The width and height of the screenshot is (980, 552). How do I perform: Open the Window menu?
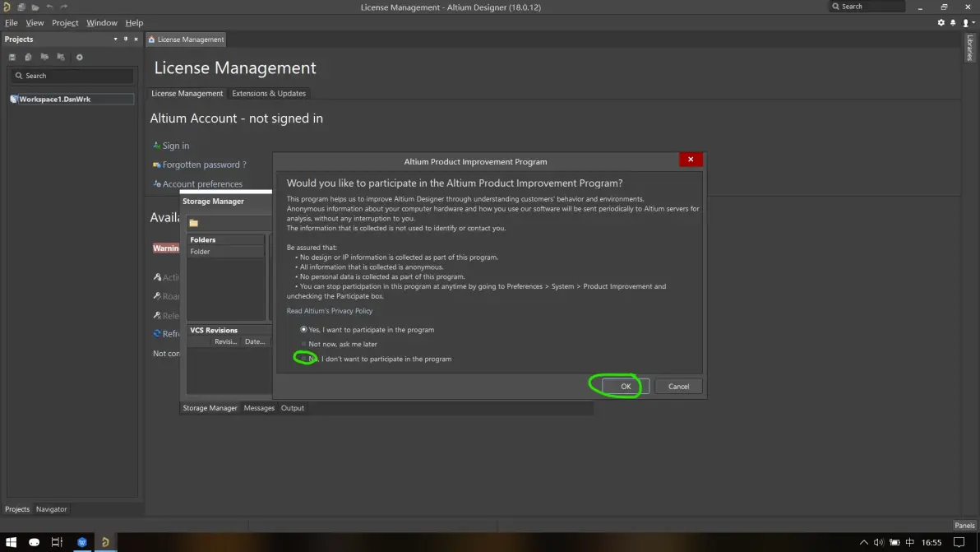coord(102,22)
